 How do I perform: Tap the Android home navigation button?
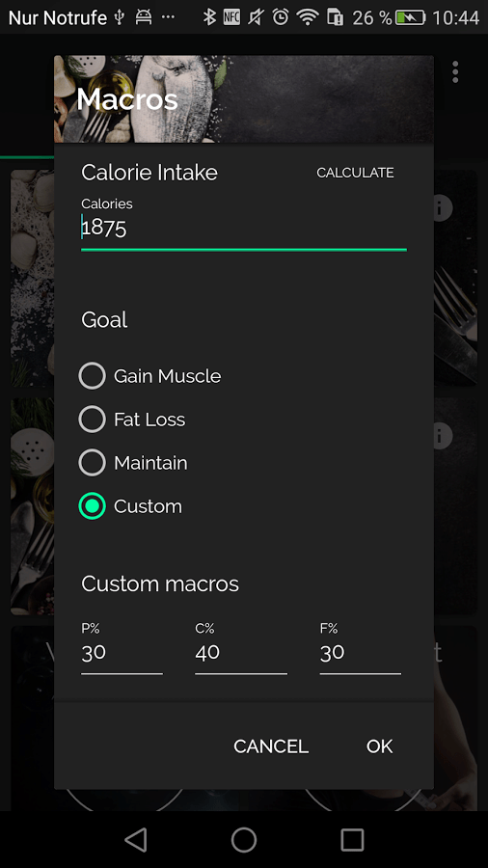tap(244, 839)
